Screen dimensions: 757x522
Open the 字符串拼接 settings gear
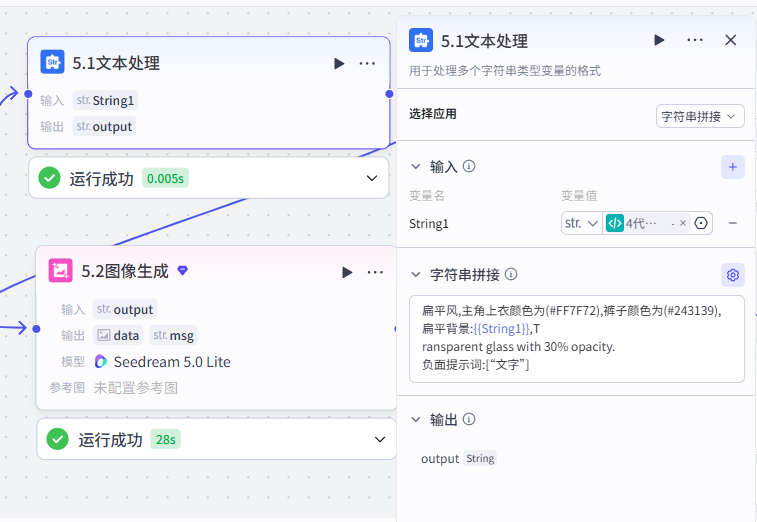pyautogui.click(x=732, y=275)
